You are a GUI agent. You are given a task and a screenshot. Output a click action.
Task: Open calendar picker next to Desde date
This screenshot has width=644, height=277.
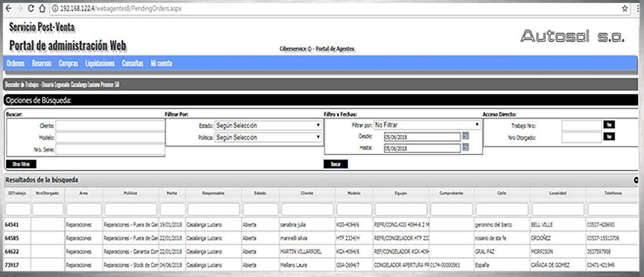coord(465,136)
